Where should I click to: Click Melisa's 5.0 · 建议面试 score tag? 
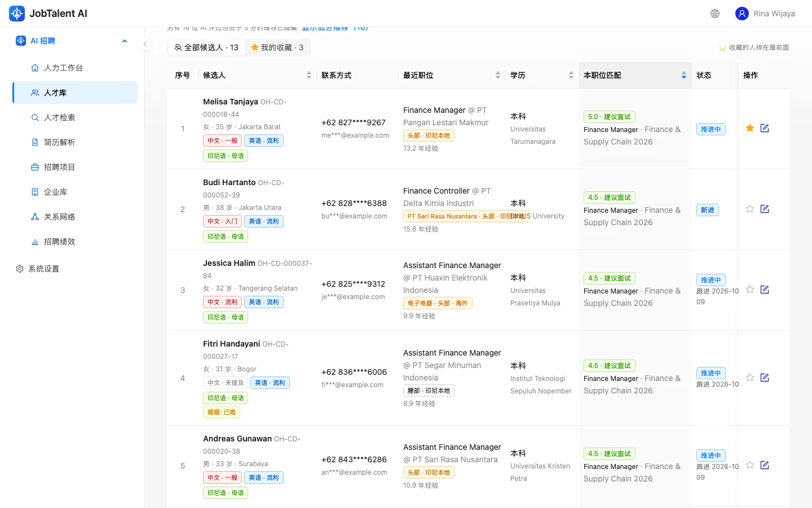(610, 117)
